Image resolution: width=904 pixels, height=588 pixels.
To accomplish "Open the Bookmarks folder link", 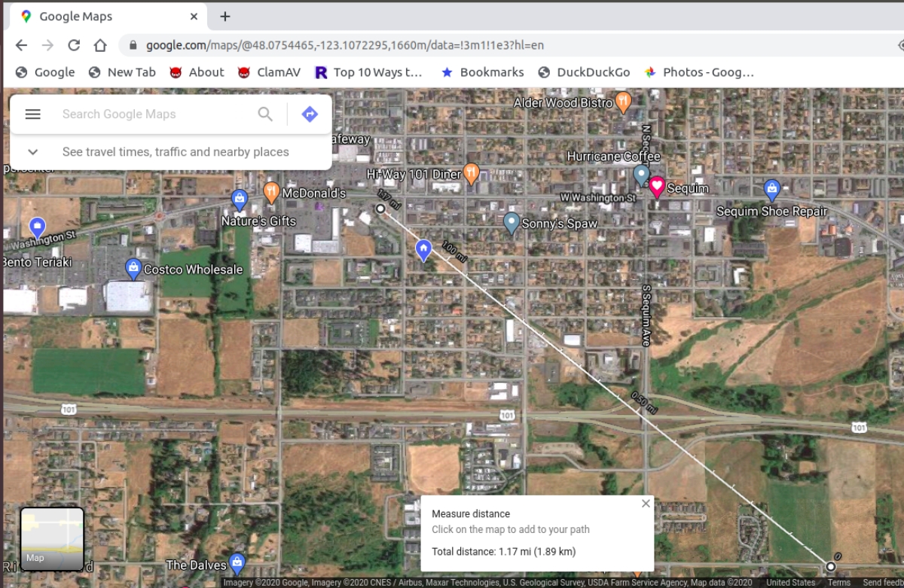I will tap(482, 72).
